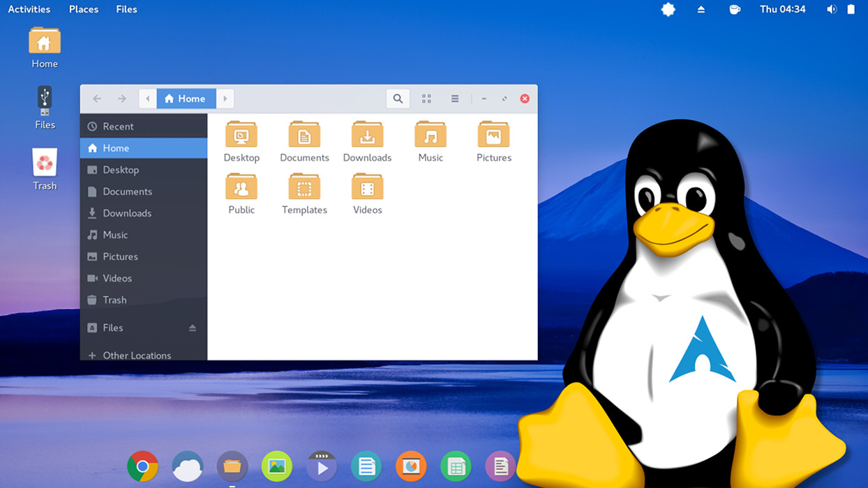
Task: Click the volume icon to access the sound slider
Action: click(832, 9)
